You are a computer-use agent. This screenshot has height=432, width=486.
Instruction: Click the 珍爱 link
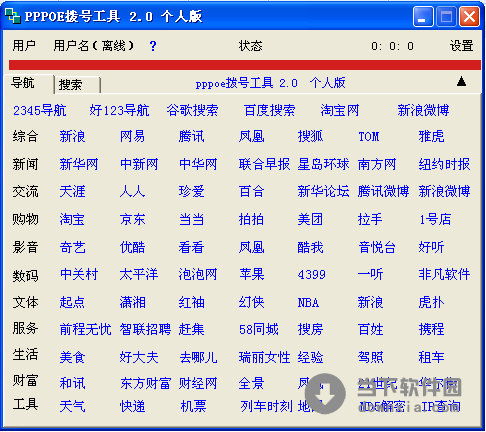[191, 192]
